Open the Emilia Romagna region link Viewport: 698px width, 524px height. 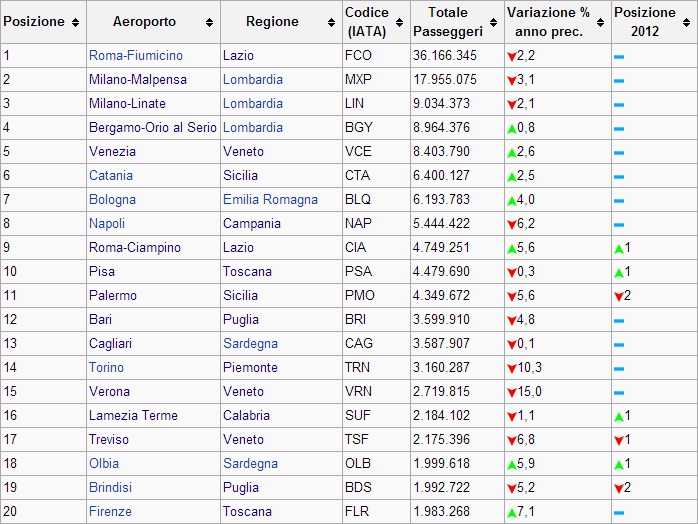[x=270, y=199]
